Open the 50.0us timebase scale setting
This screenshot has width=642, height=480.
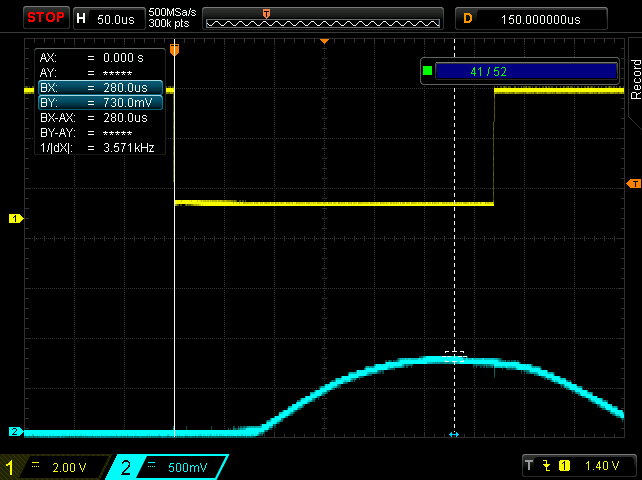(x=116, y=18)
